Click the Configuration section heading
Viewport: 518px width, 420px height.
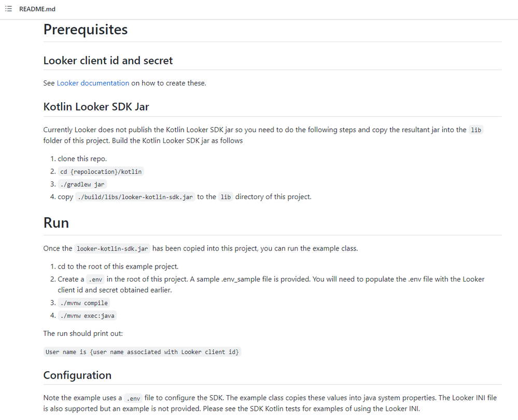77,375
